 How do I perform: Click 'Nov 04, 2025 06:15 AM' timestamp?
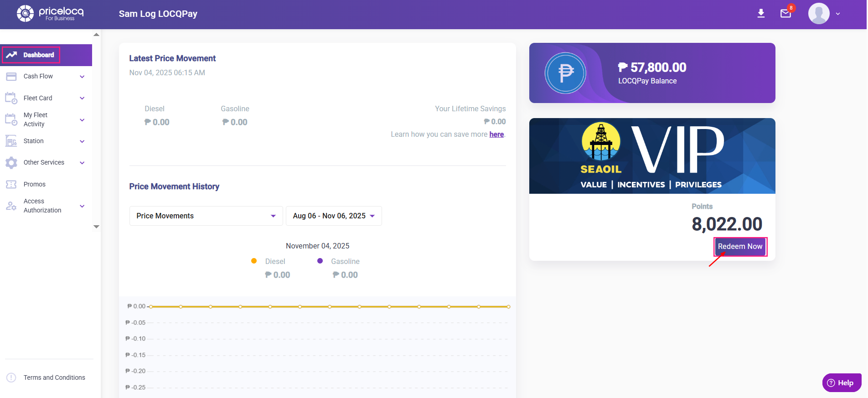tap(167, 73)
